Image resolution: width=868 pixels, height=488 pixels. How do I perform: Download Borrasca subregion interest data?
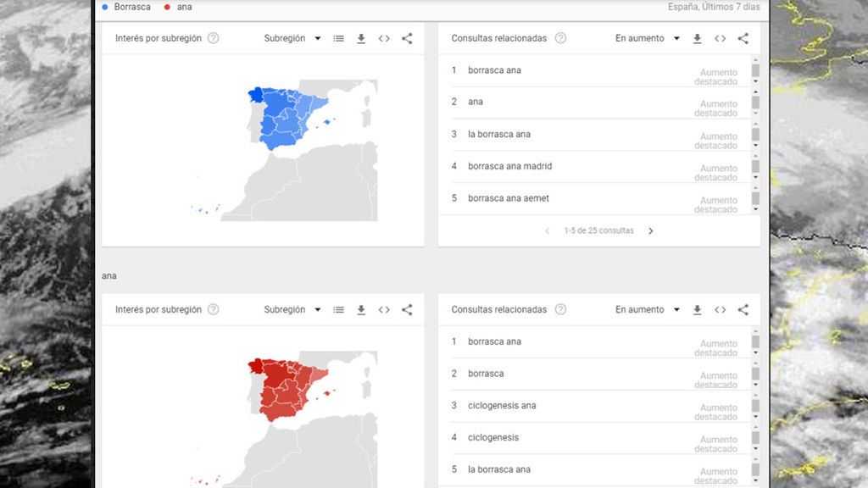click(361, 39)
